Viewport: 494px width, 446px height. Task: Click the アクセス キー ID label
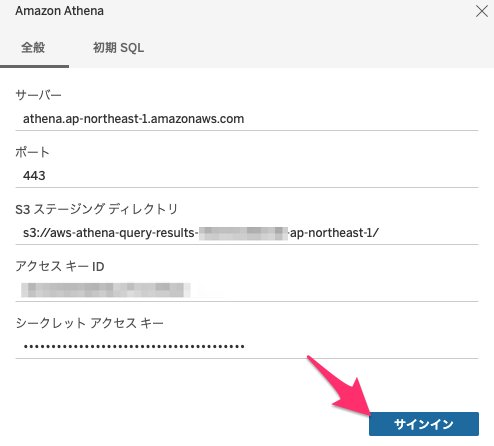60,266
